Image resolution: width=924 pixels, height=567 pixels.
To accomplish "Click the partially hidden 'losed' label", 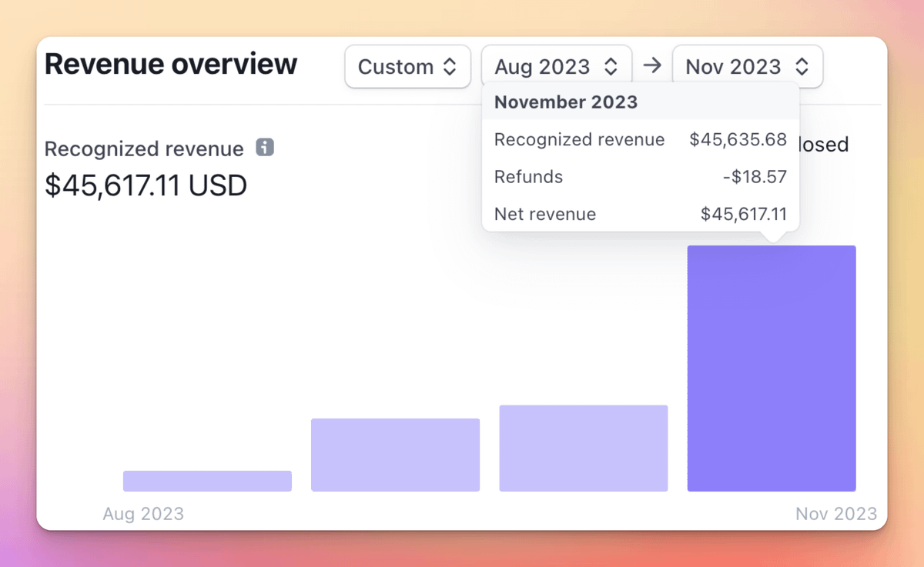I will (824, 145).
